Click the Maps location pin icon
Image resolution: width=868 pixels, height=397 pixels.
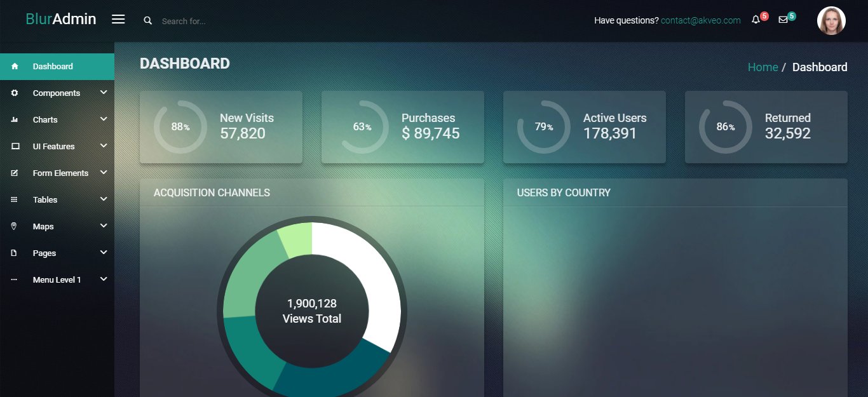15,226
